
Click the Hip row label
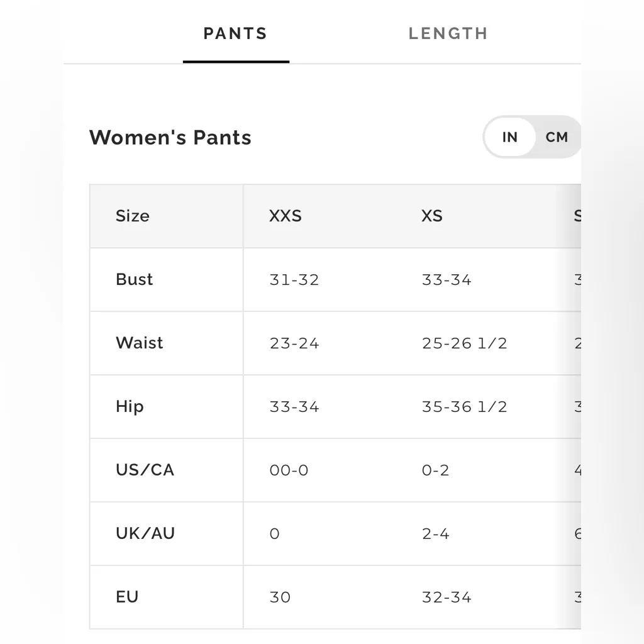pyautogui.click(x=129, y=406)
